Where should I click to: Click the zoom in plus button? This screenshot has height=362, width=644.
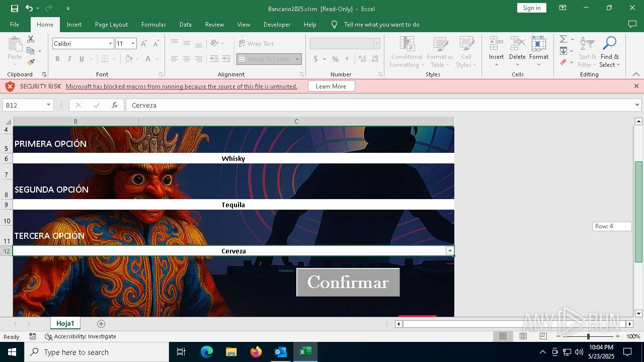pyautogui.click(x=618, y=336)
